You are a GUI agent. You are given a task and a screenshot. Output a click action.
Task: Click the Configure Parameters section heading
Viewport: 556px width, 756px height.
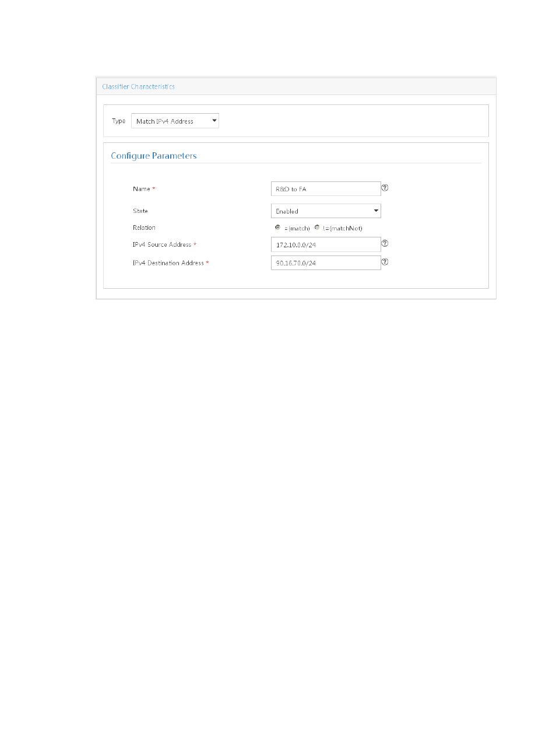[x=153, y=156]
